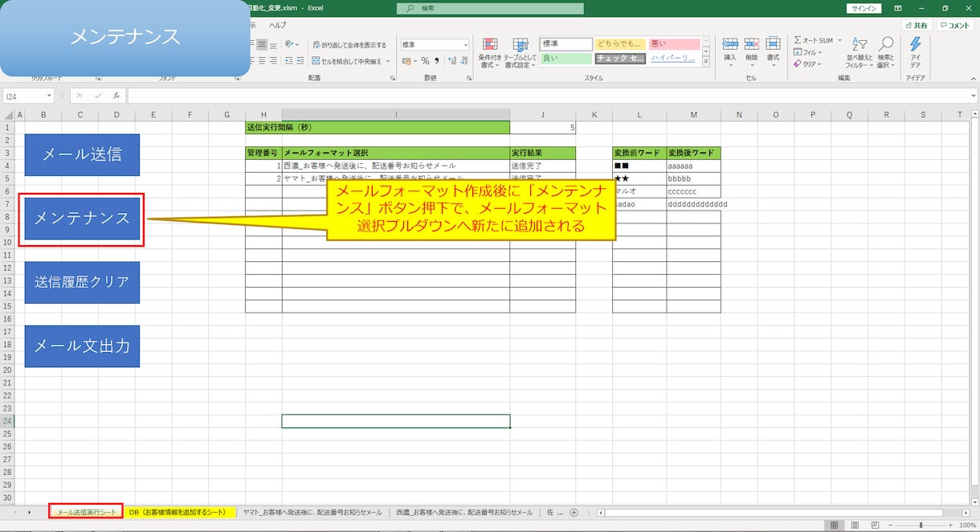Switch to page break preview icon
The width and height of the screenshot is (980, 532).
876,525
